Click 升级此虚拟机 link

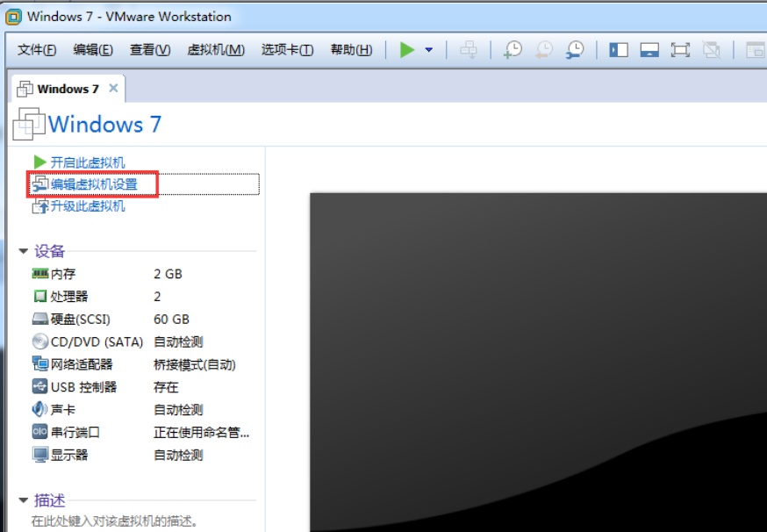(88, 206)
